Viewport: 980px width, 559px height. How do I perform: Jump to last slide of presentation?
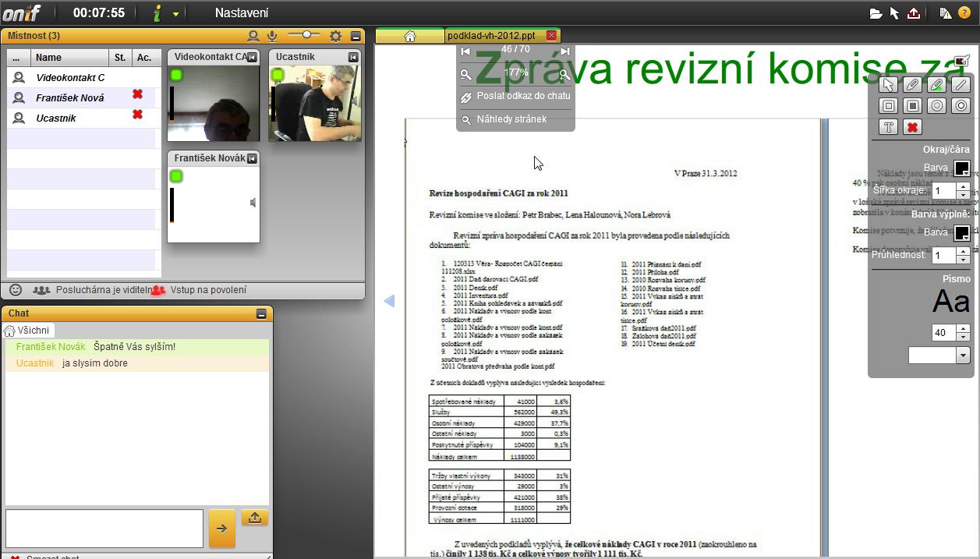click(x=565, y=51)
